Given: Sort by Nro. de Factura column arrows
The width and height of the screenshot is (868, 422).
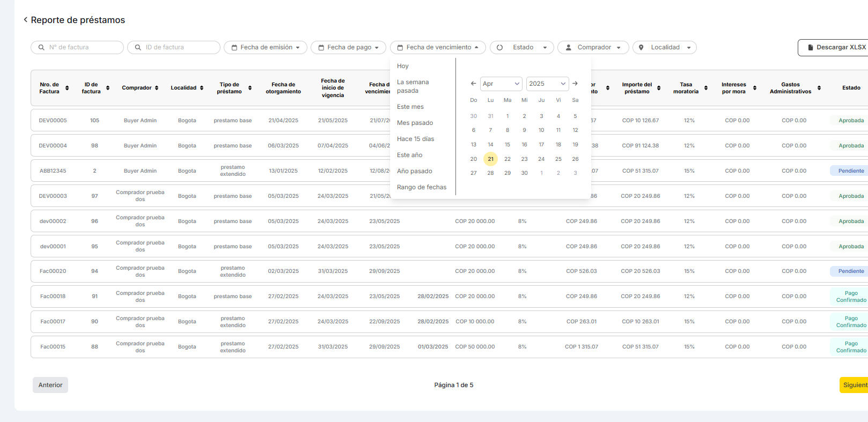Looking at the screenshot, I should pyautogui.click(x=67, y=88).
